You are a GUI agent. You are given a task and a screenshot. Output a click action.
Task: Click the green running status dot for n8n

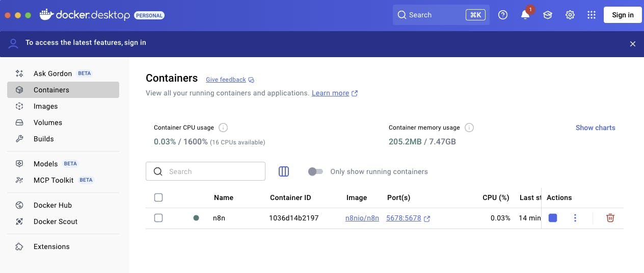196,218
